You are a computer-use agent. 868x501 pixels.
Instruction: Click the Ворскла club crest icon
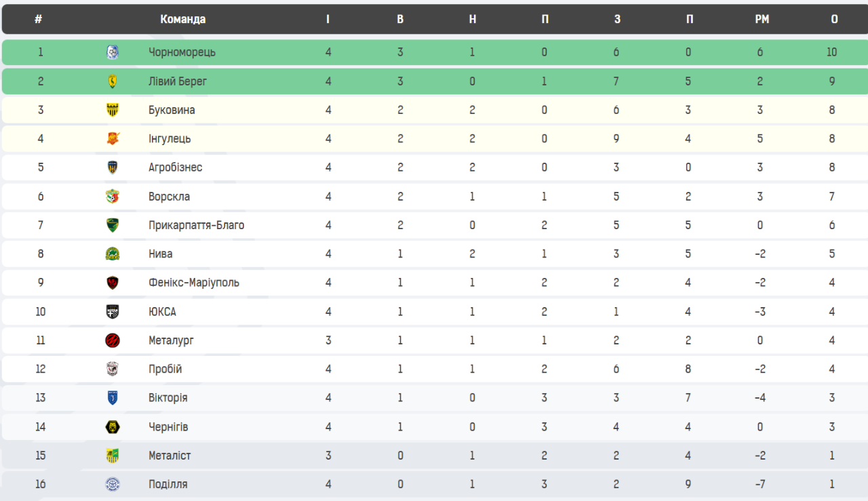pyautogui.click(x=113, y=197)
